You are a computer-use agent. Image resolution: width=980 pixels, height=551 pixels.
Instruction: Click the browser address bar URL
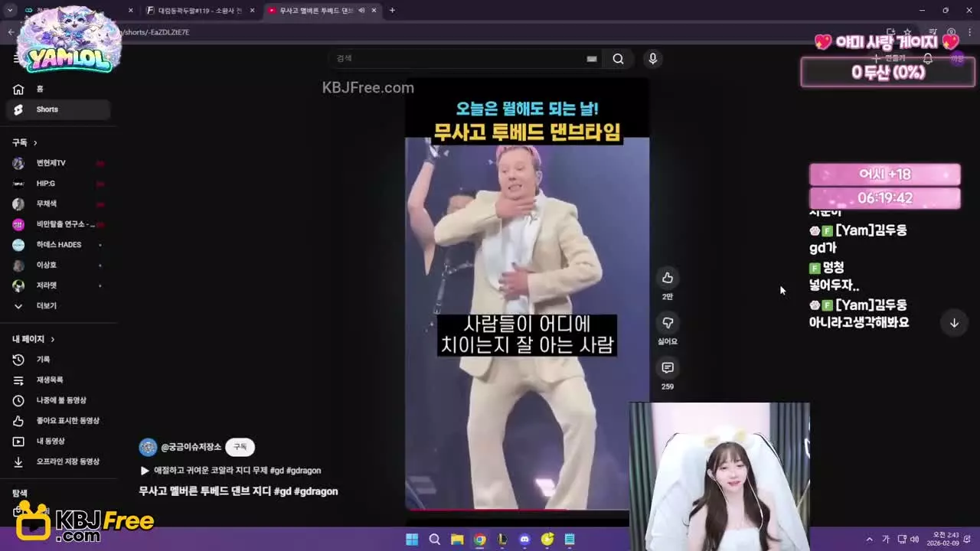(x=157, y=32)
